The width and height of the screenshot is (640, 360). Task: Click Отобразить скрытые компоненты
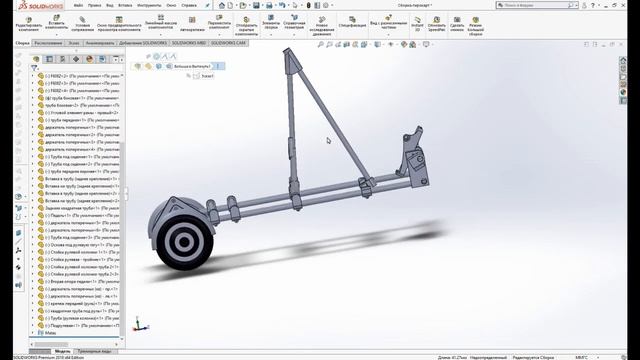click(247, 26)
